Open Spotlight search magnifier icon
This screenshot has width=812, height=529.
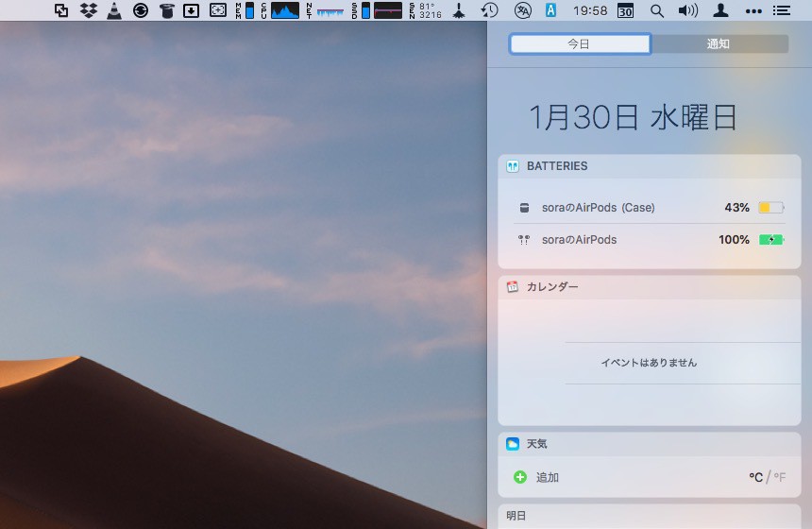point(656,10)
